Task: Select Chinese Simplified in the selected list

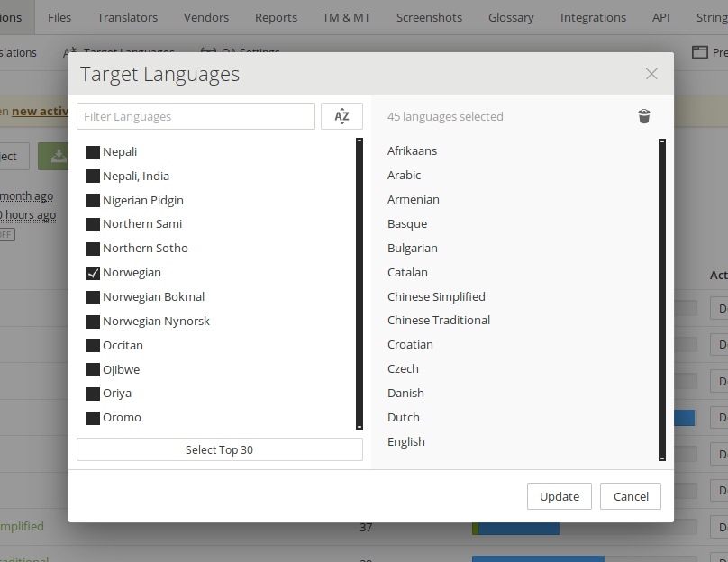Action: (436, 296)
